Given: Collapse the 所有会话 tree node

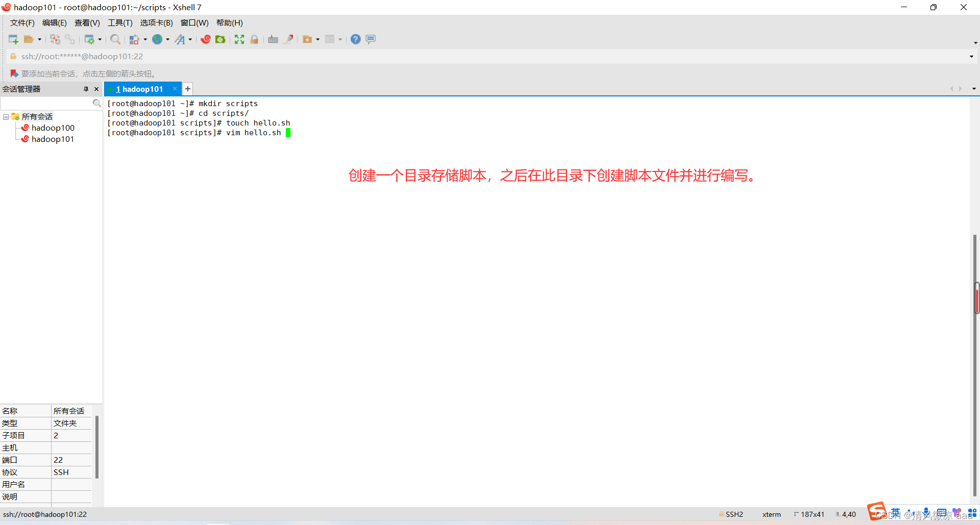Looking at the screenshot, I should point(6,117).
